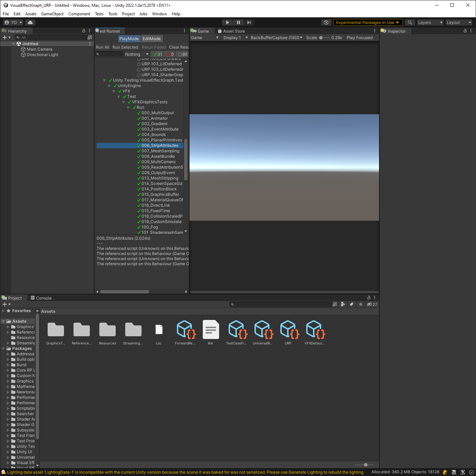This screenshot has height=476, width=476.
Task: Switch to the Console tab
Action: (x=41, y=298)
